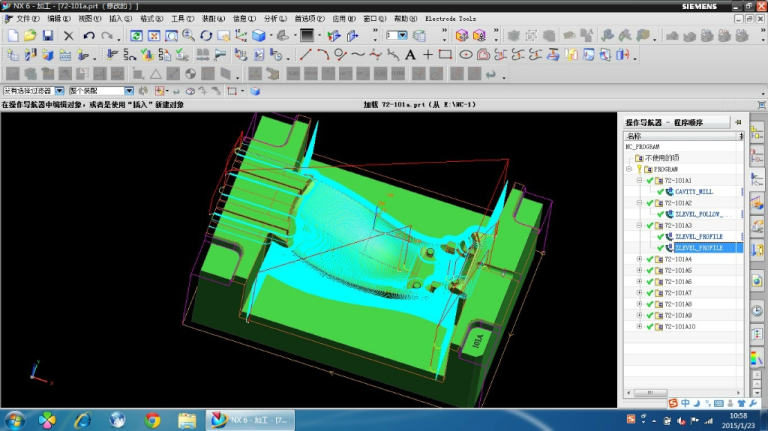The width and height of the screenshot is (768, 431).
Task: Click the Create Program icon
Action: tap(13, 55)
